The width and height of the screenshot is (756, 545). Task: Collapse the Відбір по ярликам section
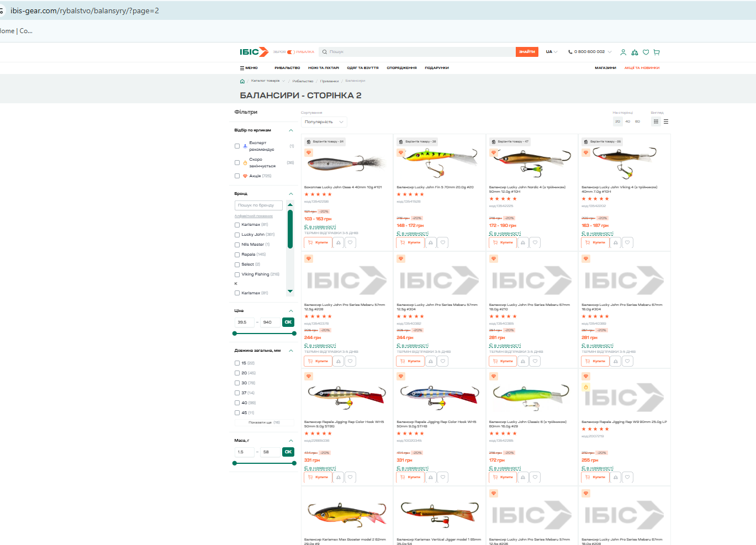click(291, 130)
